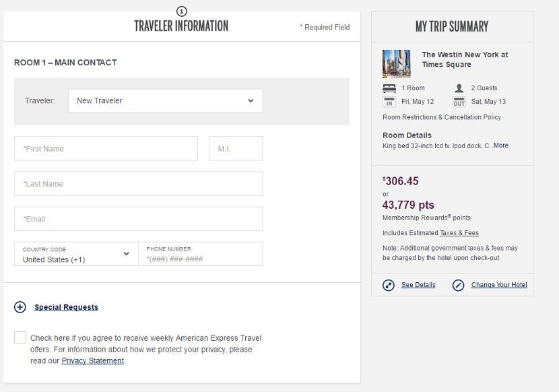Click the guest person icon beside 2 Guests
The image size is (559, 392).
459,88
